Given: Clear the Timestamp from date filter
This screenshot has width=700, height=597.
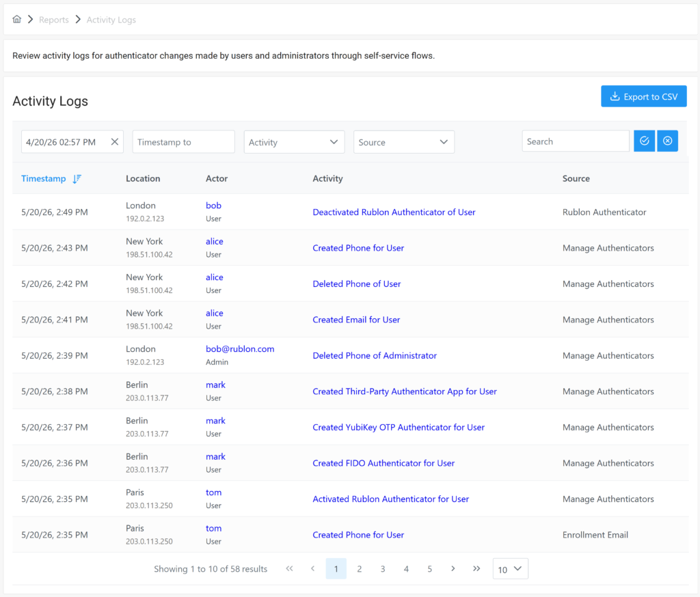Looking at the screenshot, I should tap(115, 142).
